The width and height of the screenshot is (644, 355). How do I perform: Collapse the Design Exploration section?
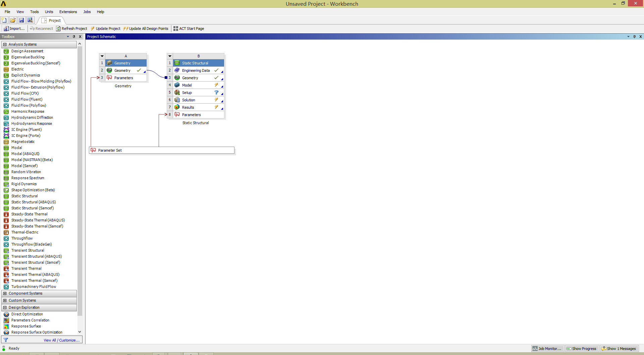pyautogui.click(x=5, y=307)
